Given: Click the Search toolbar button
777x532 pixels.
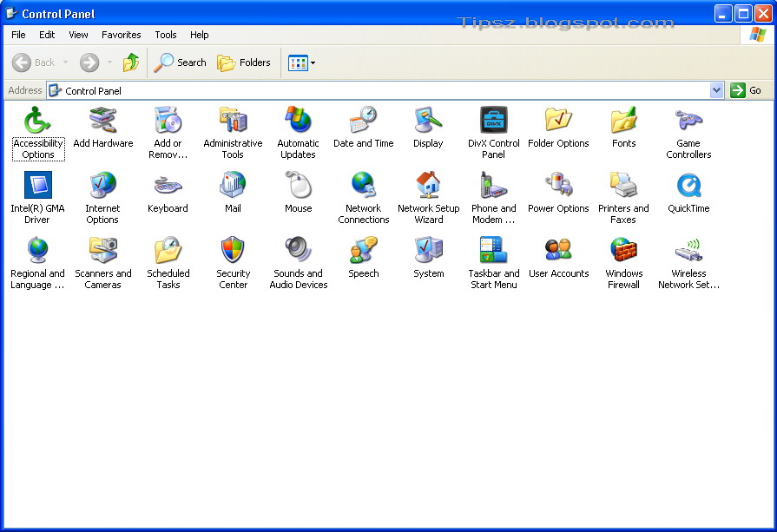Looking at the screenshot, I should coord(179,62).
